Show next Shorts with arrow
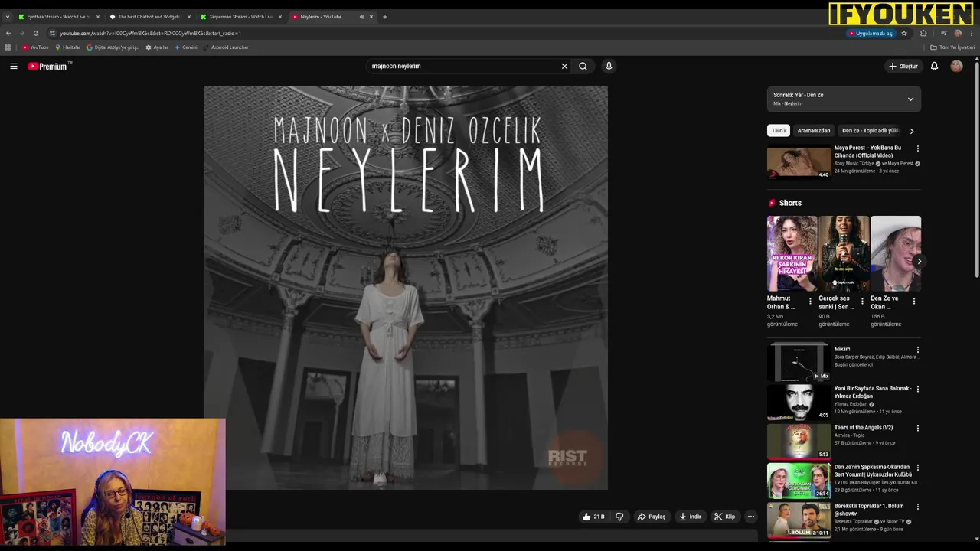 click(x=919, y=262)
